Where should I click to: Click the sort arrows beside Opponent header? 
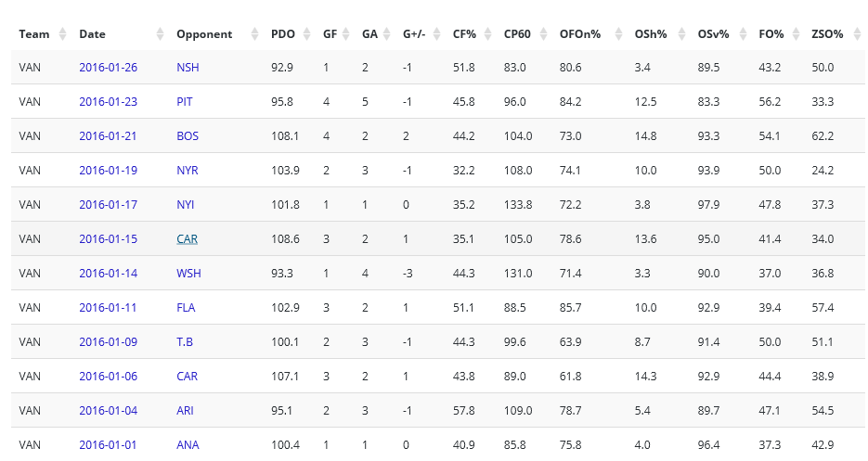254,34
